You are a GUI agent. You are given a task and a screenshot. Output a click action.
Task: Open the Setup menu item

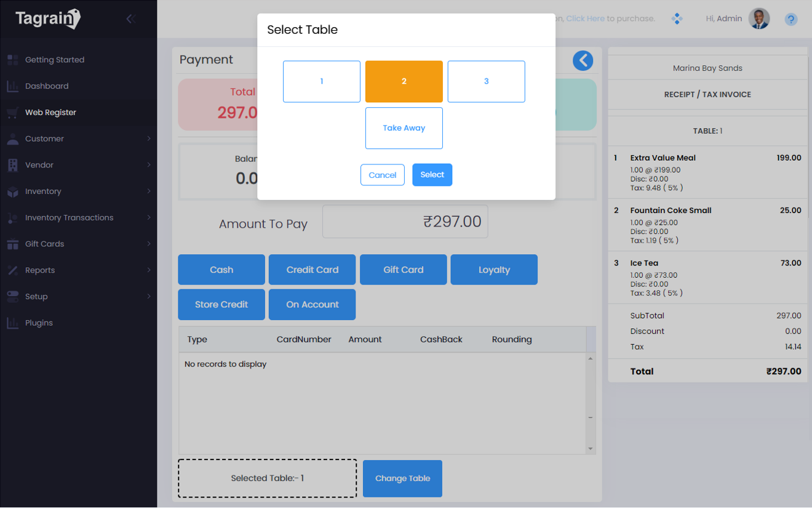point(37,296)
